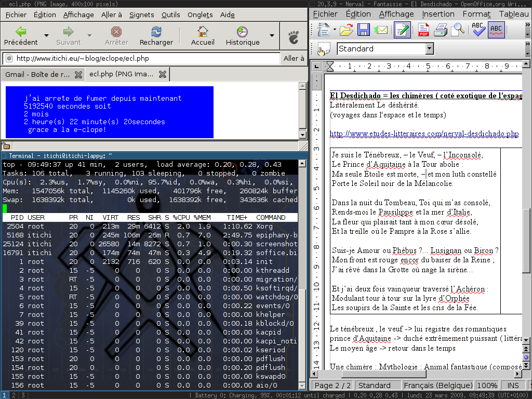532x399 pixels.
Task: Open the Styles and Formatting window
Action: [x=323, y=49]
